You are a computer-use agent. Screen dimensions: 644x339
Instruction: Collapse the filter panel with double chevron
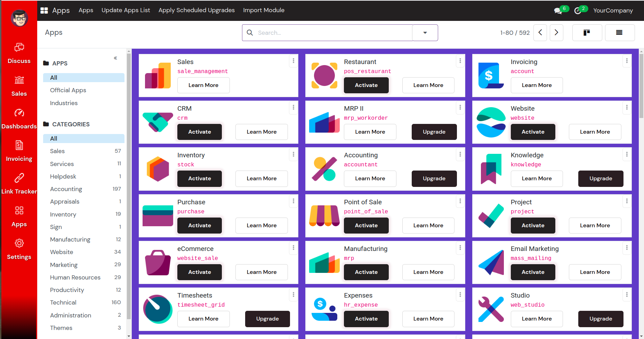tap(115, 58)
